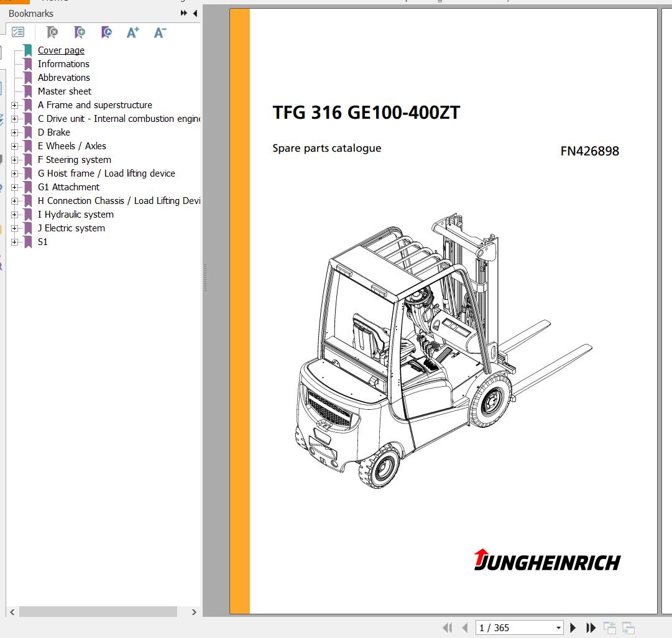Expand the I Hydraulic system bookmark
Screen dimensions: 672x638
(x=16, y=215)
